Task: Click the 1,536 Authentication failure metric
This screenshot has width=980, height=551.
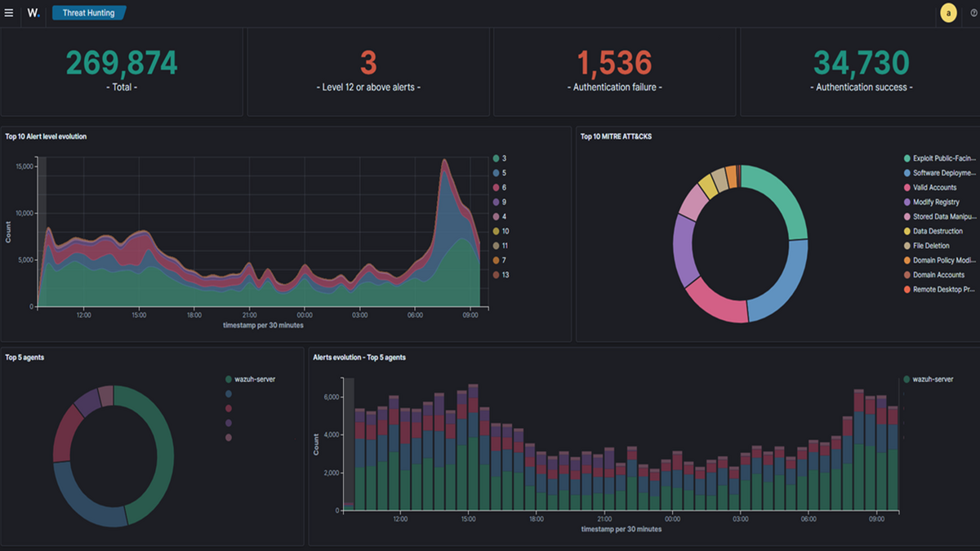Action: point(614,64)
